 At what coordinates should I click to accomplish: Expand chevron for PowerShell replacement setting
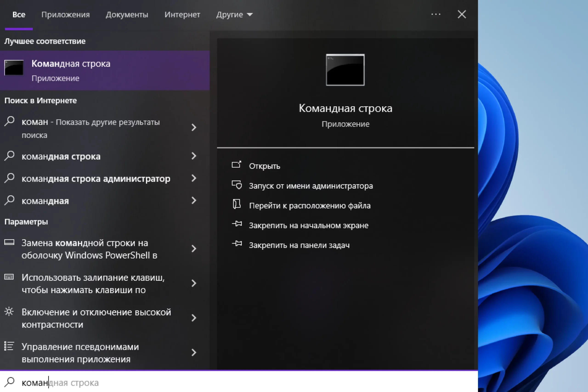(x=194, y=249)
